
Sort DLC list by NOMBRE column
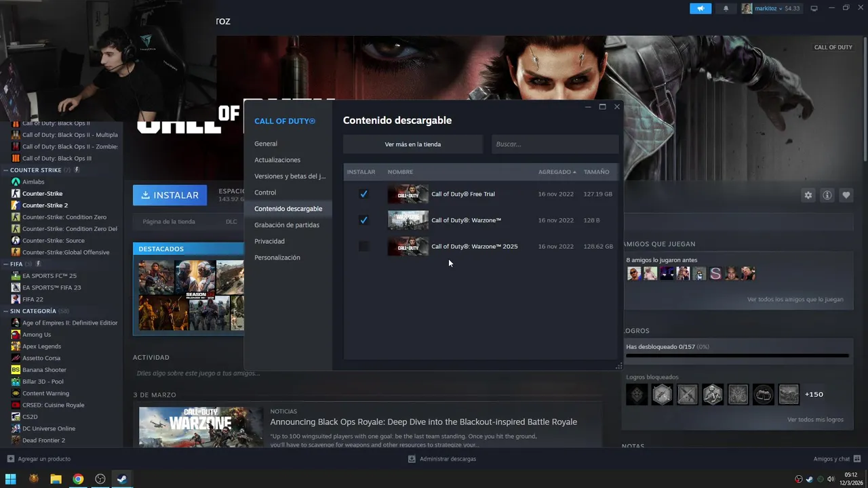pyautogui.click(x=400, y=172)
